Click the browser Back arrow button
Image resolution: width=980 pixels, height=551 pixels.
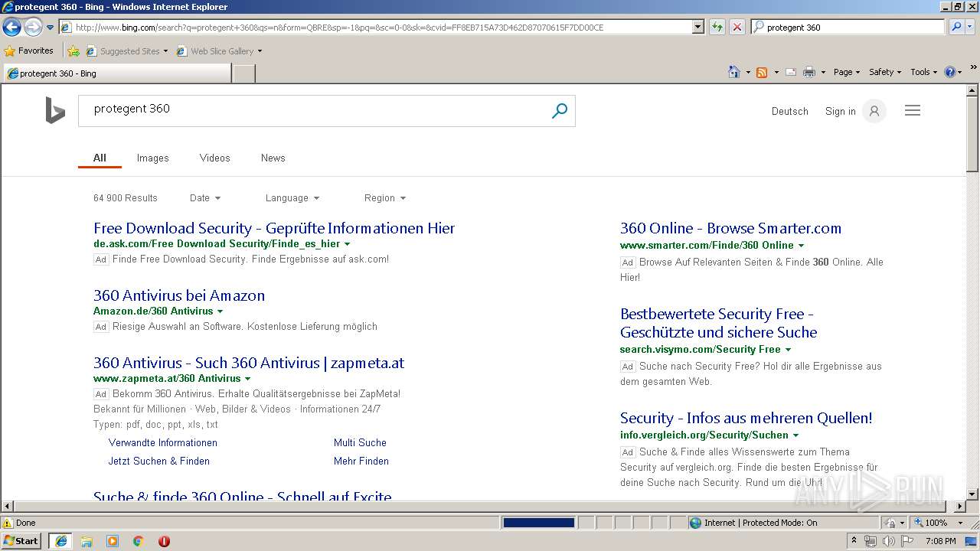[11, 27]
